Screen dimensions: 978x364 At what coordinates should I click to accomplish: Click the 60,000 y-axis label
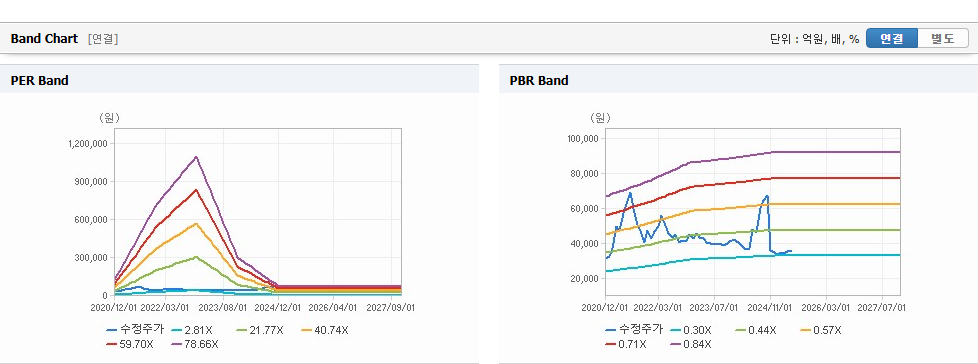pos(586,208)
